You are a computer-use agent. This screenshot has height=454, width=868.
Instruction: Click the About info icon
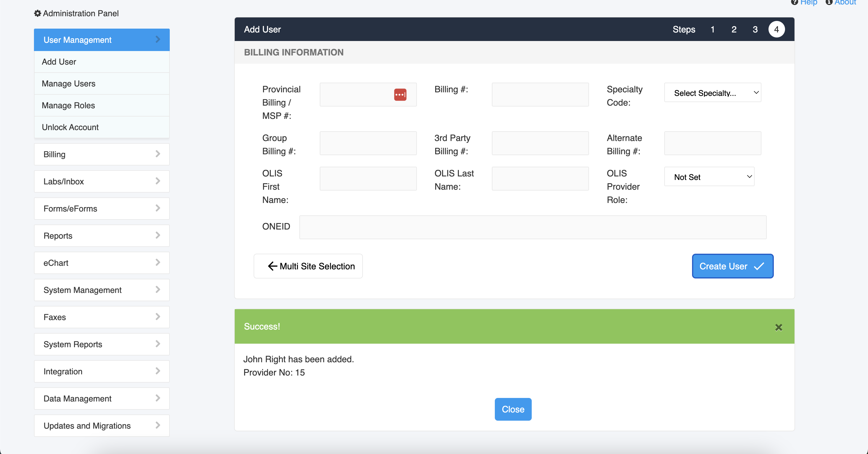pyautogui.click(x=829, y=2)
